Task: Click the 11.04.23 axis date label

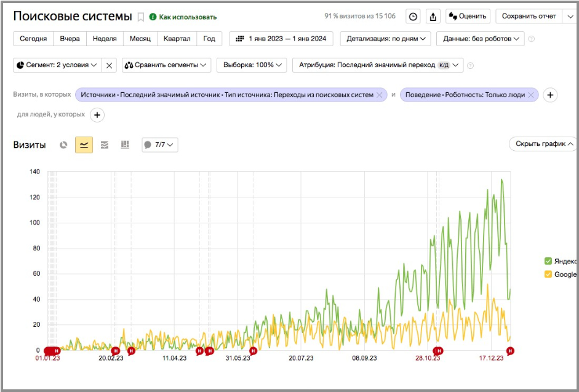Action: [x=175, y=358]
